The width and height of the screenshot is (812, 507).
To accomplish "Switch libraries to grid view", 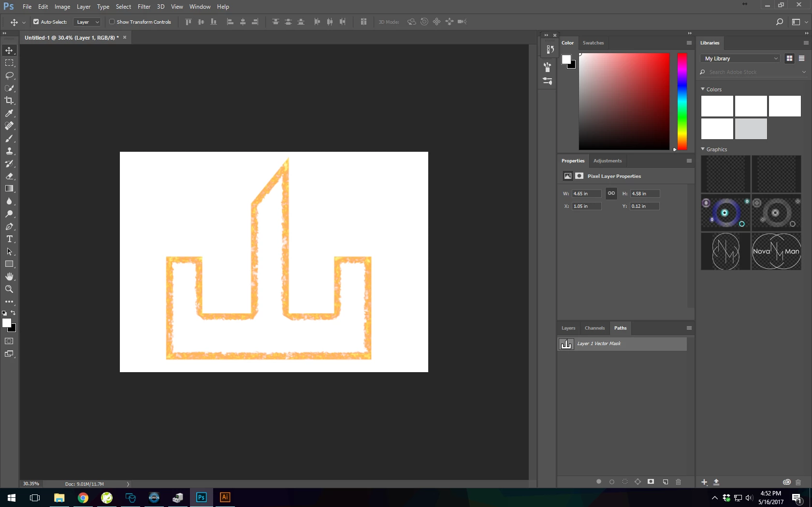I will click(789, 58).
